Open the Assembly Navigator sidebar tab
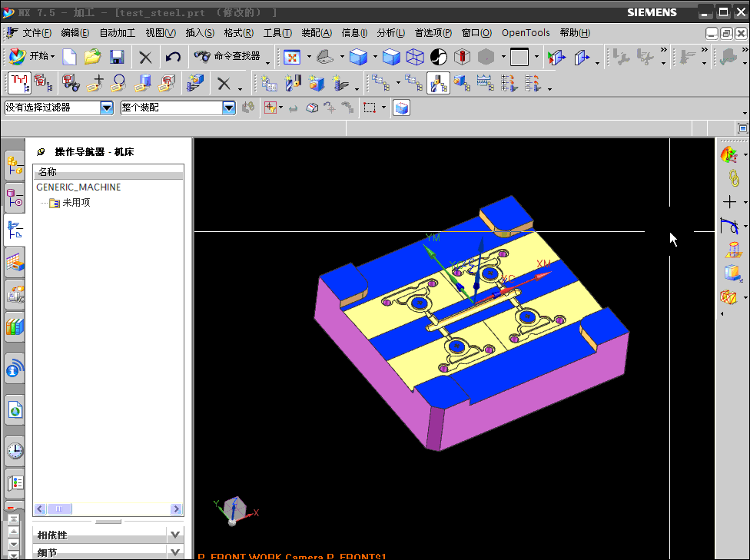 coord(15,165)
